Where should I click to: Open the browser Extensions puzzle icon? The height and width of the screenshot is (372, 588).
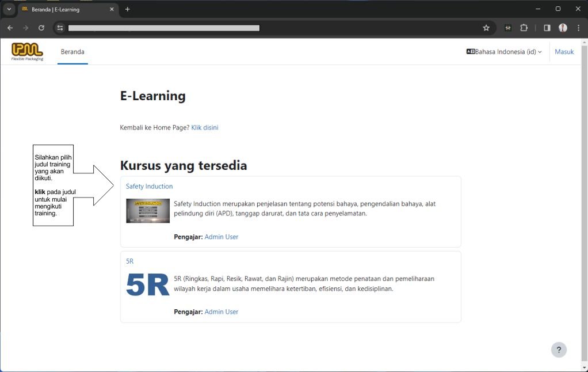pos(524,28)
